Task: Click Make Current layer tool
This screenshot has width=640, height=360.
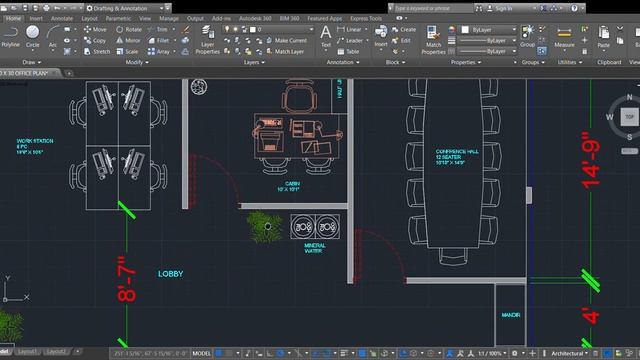Action: point(286,40)
